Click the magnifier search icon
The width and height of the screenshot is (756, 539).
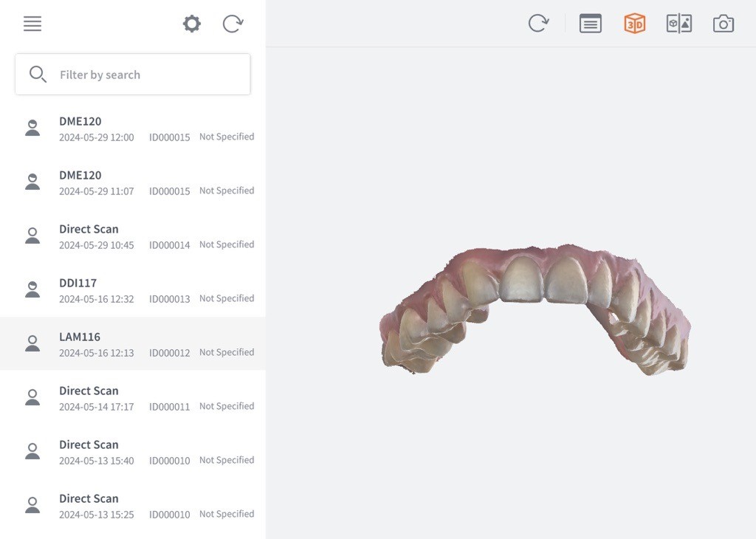tap(38, 75)
